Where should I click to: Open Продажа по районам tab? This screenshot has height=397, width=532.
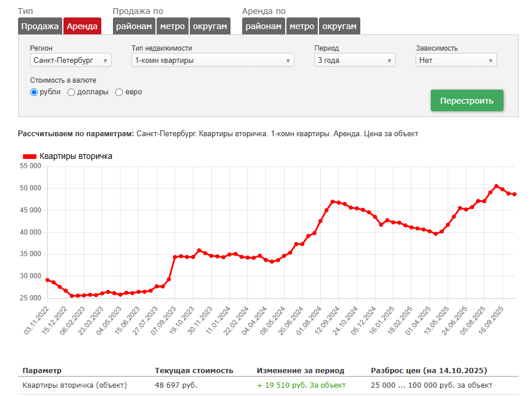pyautogui.click(x=134, y=26)
